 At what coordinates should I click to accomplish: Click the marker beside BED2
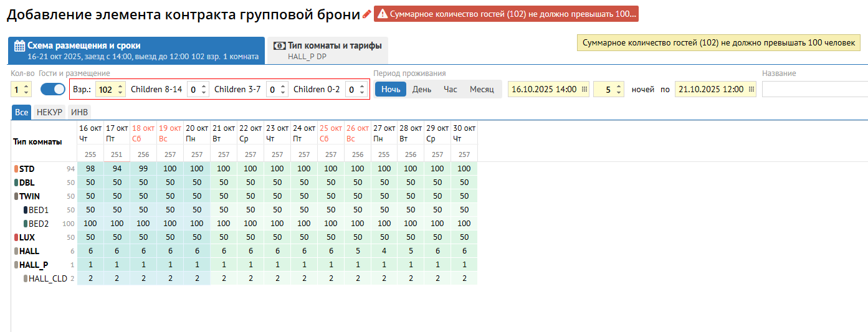coord(26,224)
